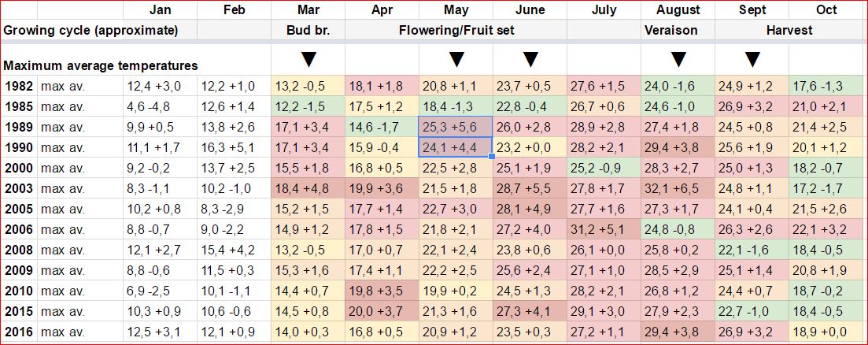
Task: Select the Oct column header cell
Action: pyautogui.click(x=826, y=10)
